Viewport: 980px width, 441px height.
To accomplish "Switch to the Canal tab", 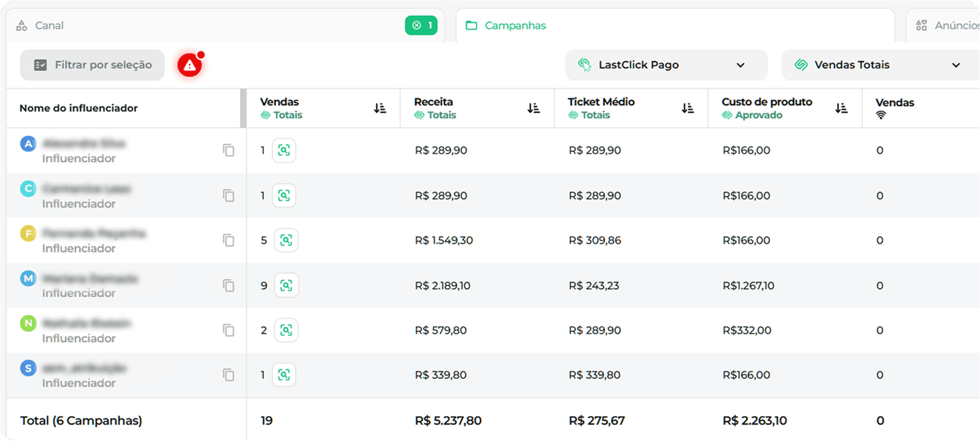I will (49, 26).
